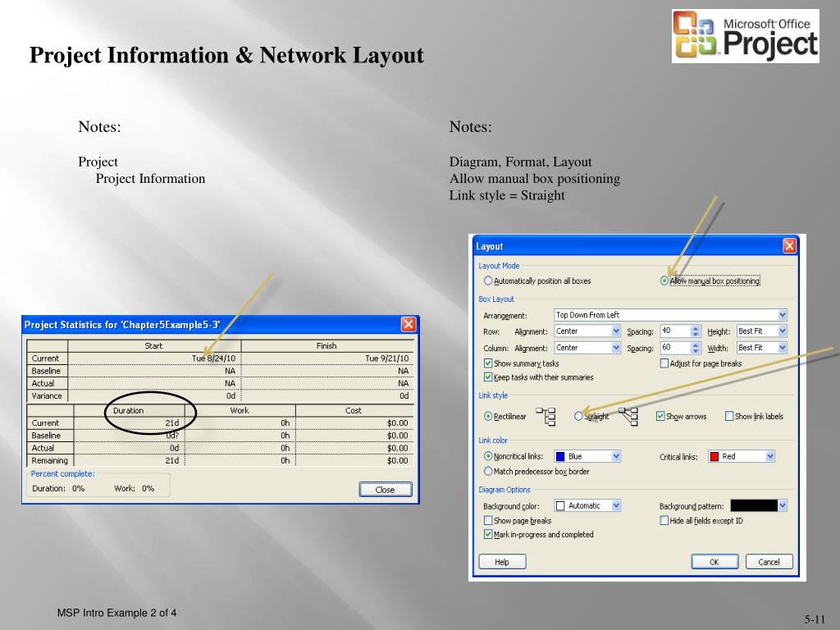Click the Microsoft Office Project logo
Screen dimensions: 840x630
745,36
